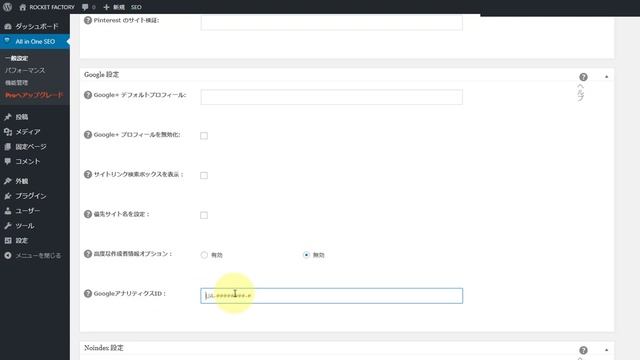The height and width of the screenshot is (360, 640).
Task: Focus Google+ デフォルトプロフィール text field
Action: coord(331,97)
